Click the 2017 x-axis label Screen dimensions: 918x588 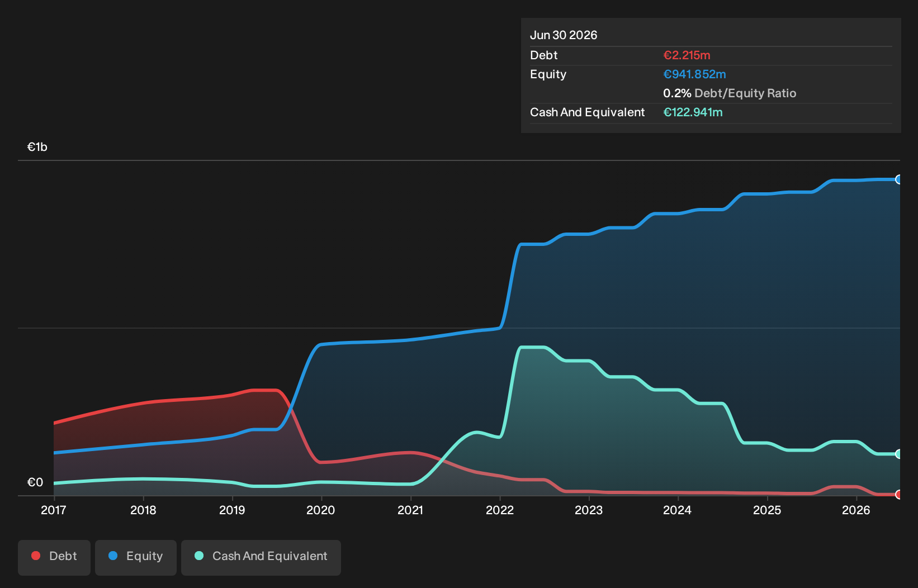pyautogui.click(x=54, y=510)
